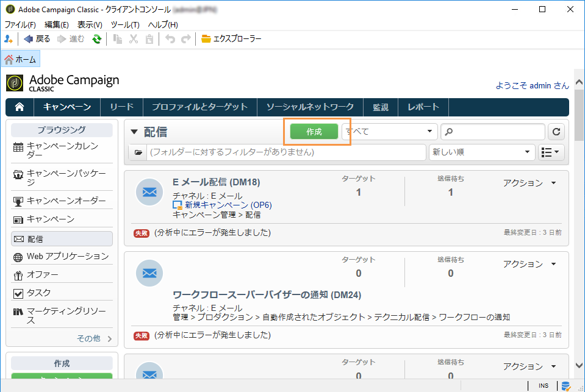This screenshot has height=392, width=585.
Task: Click the folder filter text field
Action: pyautogui.click(x=286, y=152)
